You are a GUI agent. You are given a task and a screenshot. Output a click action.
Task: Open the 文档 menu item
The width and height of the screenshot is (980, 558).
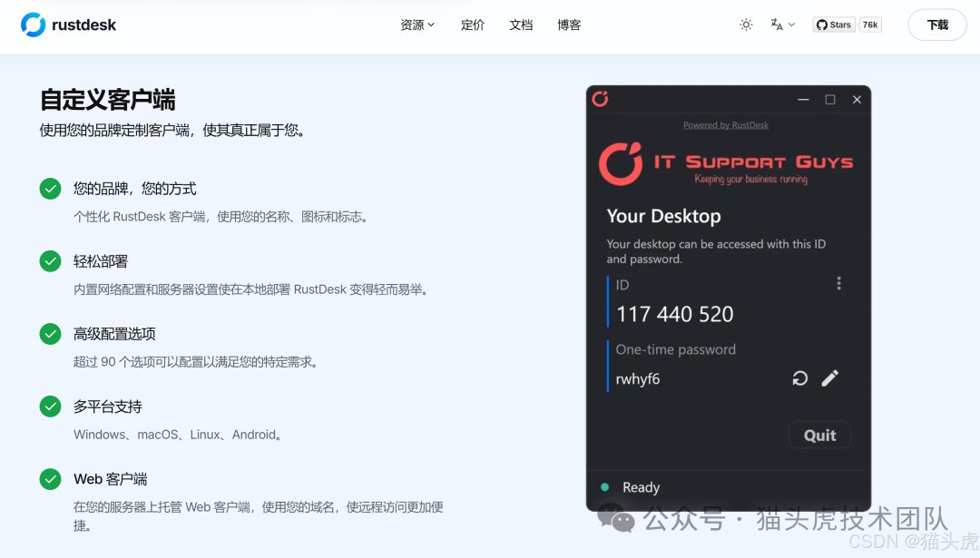pyautogui.click(x=521, y=25)
